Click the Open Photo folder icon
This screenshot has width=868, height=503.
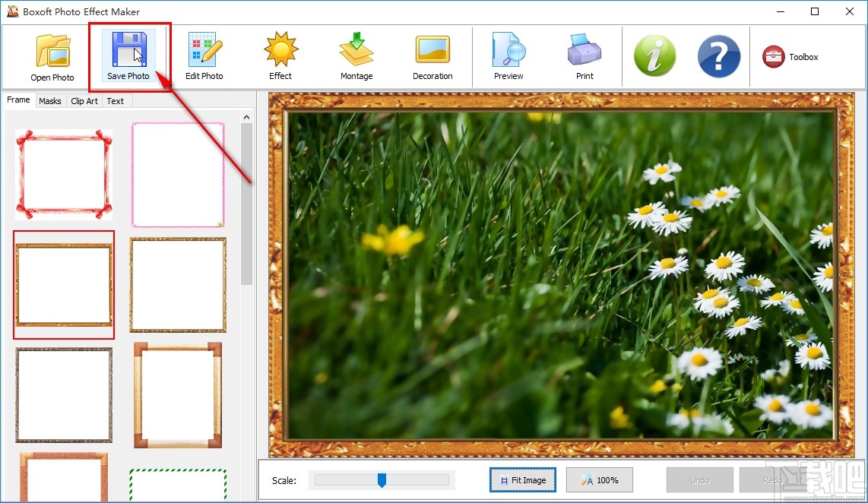point(53,50)
